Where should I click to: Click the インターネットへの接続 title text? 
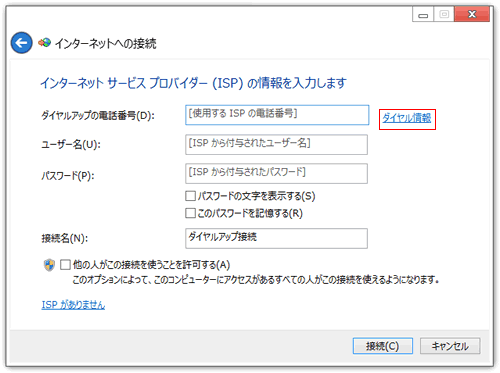(105, 43)
